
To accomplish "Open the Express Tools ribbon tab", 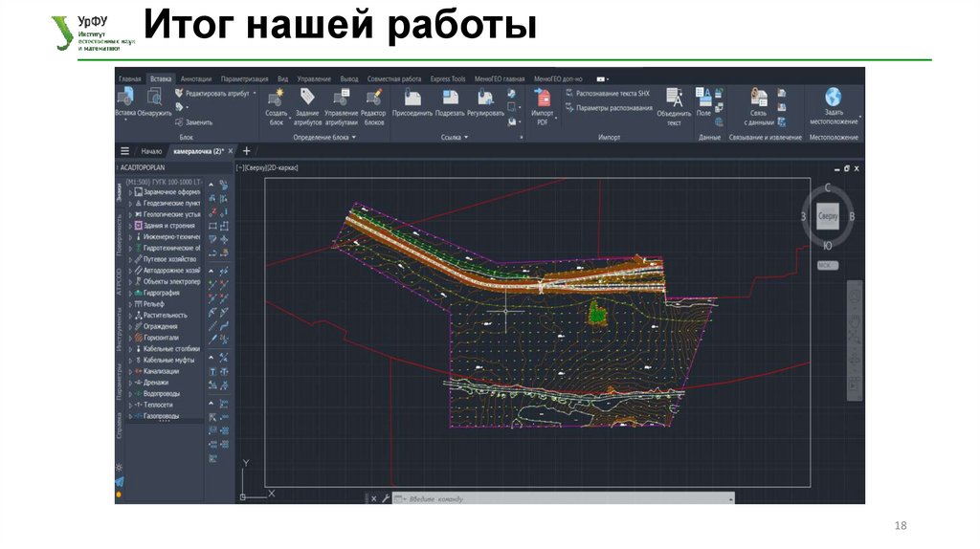I will coord(448,78).
